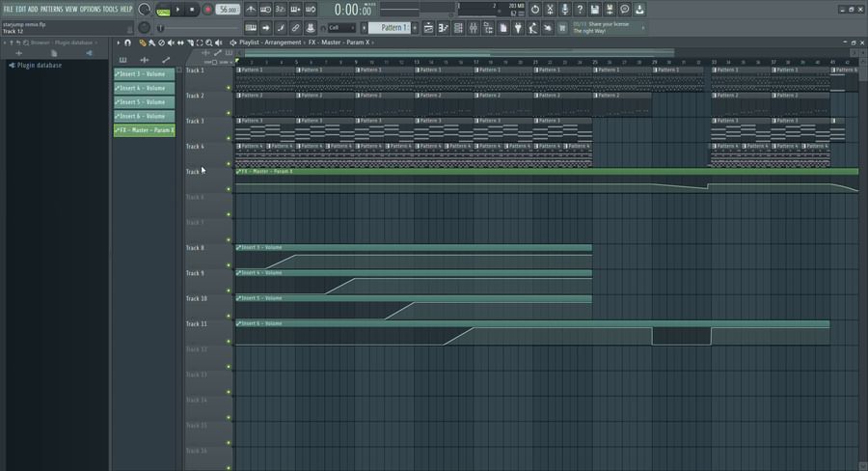
Task: Open the PATTERNS menu
Action: (x=51, y=9)
